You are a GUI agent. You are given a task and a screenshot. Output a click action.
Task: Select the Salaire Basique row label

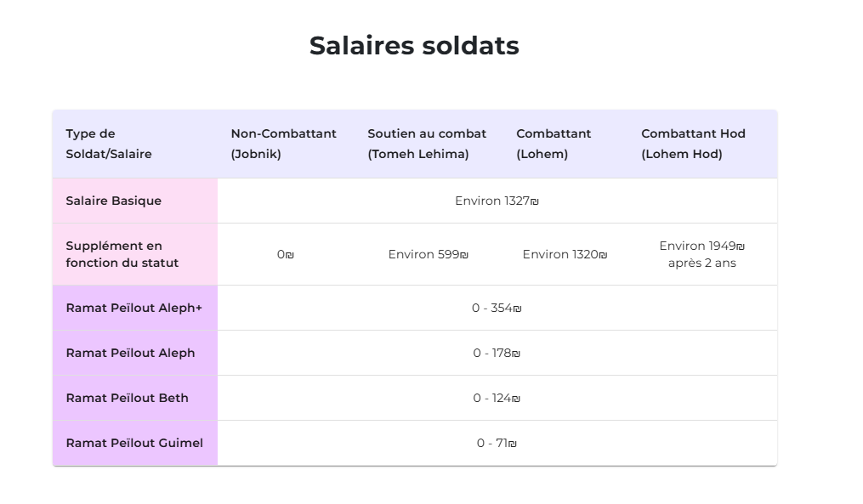point(135,201)
